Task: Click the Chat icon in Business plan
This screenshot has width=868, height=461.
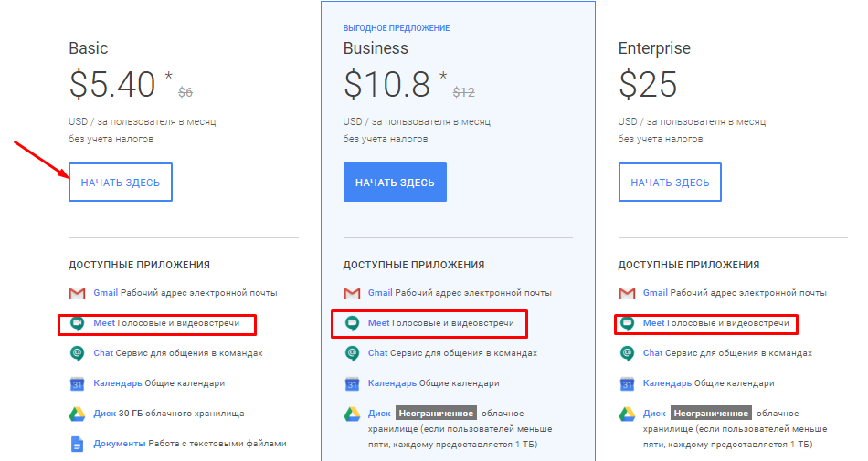Action: [352, 353]
